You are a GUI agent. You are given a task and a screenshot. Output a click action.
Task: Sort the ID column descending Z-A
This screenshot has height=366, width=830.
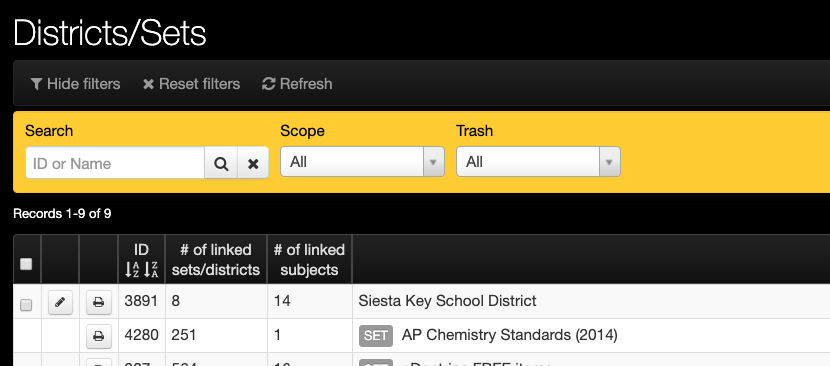point(151,270)
